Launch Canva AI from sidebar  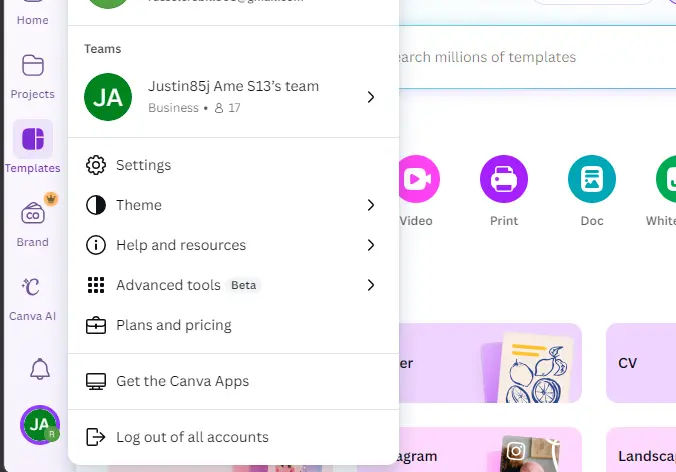point(32,287)
